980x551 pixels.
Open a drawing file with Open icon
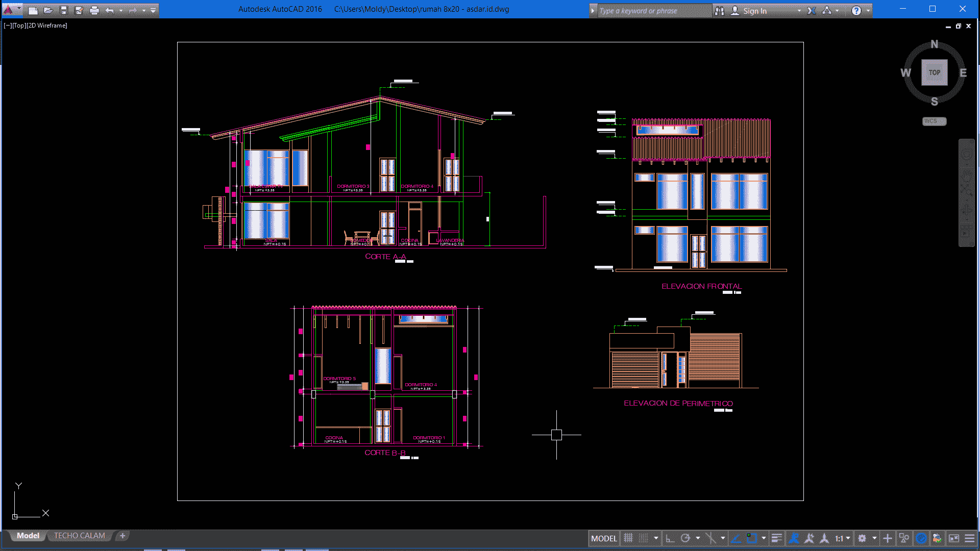[x=48, y=10]
